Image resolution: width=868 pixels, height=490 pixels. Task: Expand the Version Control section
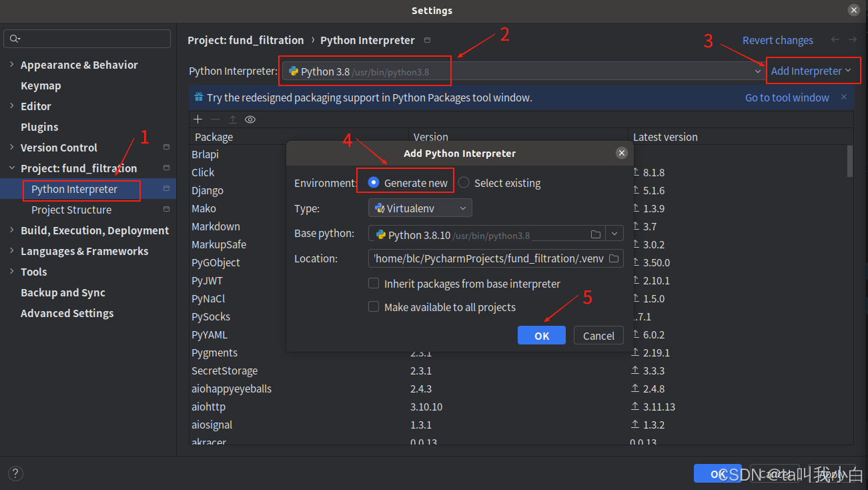pos(11,148)
